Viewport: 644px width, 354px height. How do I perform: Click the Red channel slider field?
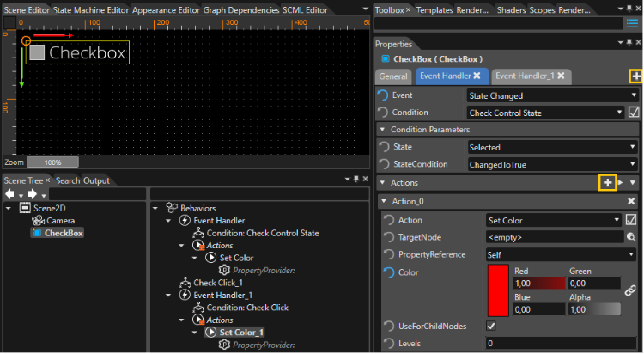pyautogui.click(x=539, y=284)
